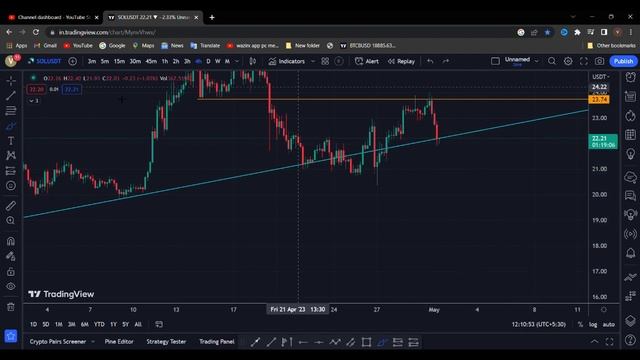This screenshot has width=640, height=360.
Task: Open a new browser tab
Action: (x=212, y=18)
